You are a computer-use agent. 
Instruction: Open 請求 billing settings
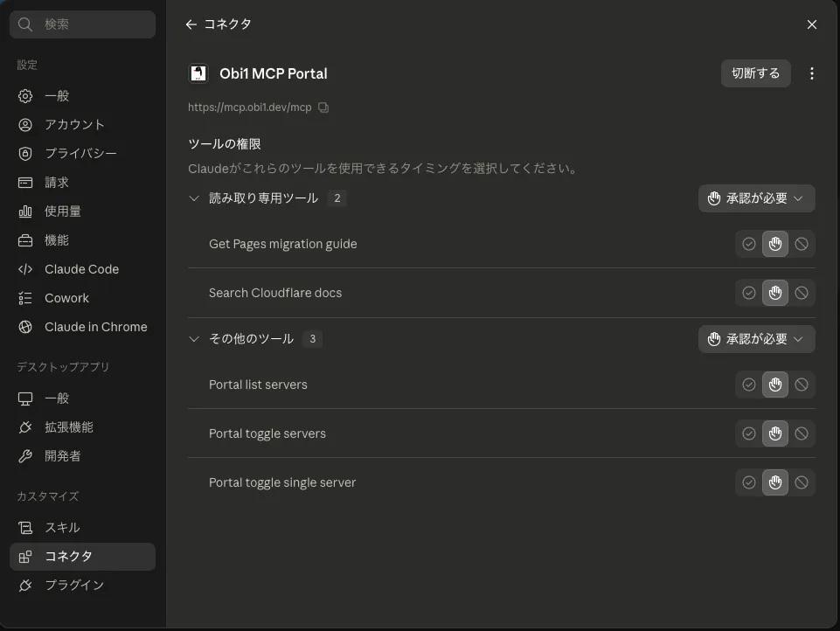coord(82,183)
